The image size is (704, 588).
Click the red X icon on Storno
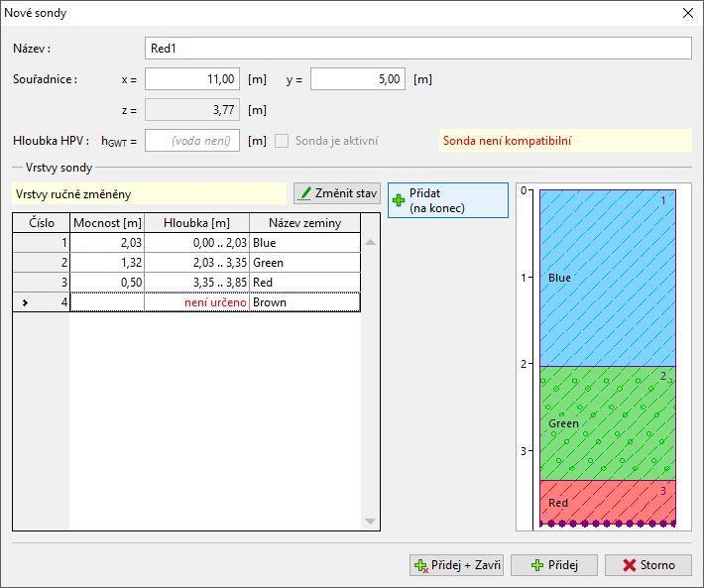coord(630,565)
